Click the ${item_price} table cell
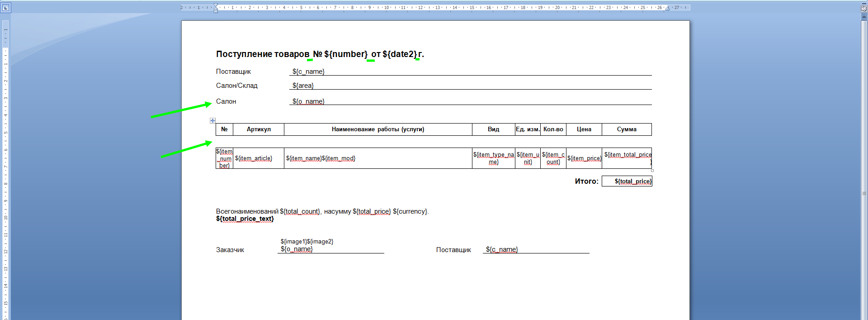Viewport: 868px width, 320px height. (x=584, y=158)
